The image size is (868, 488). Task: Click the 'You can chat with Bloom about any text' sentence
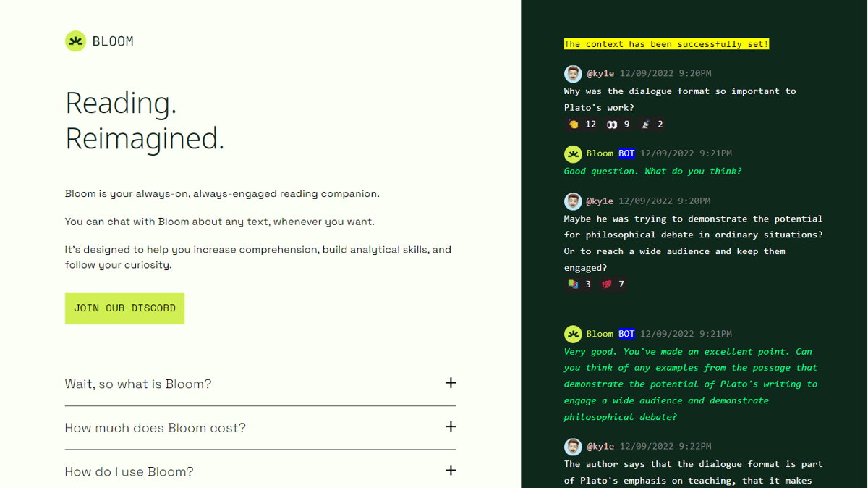220,222
